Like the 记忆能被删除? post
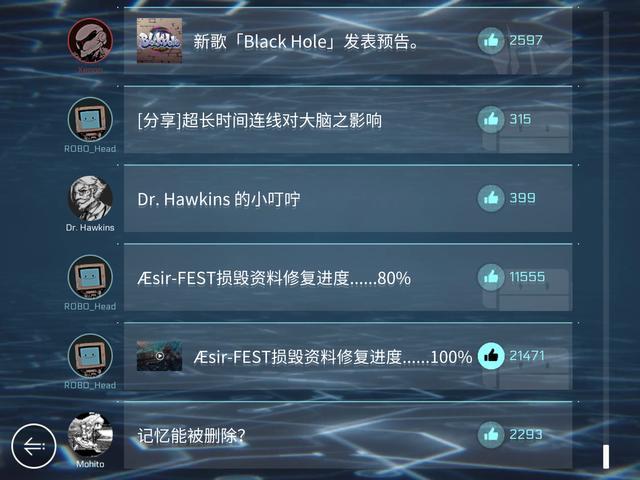 [x=491, y=435]
